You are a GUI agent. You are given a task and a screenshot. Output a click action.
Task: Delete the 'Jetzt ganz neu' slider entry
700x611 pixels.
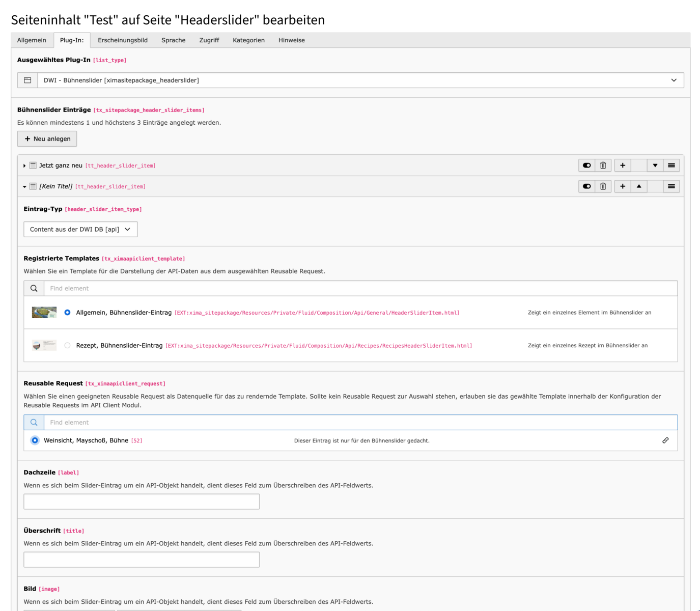click(603, 165)
